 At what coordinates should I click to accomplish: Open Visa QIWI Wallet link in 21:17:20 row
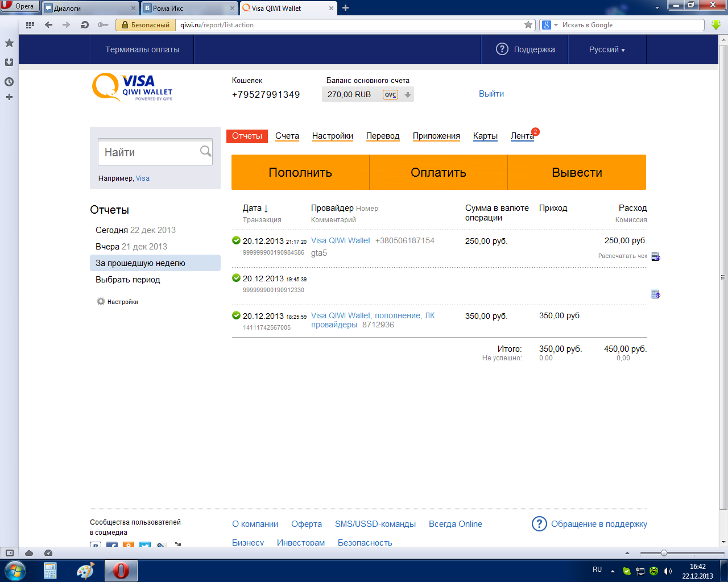341,240
